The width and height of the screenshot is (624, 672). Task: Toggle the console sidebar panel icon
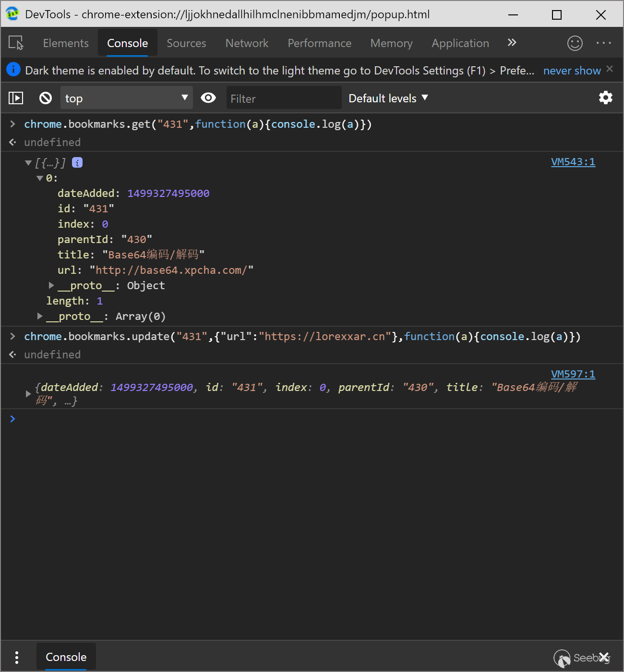click(x=16, y=98)
